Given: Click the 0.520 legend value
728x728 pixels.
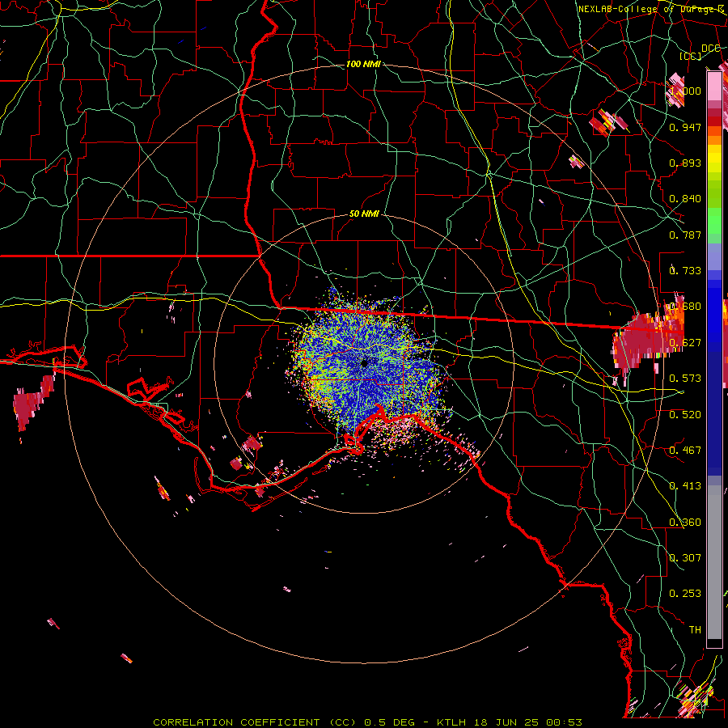Looking at the screenshot, I should click(x=685, y=415).
